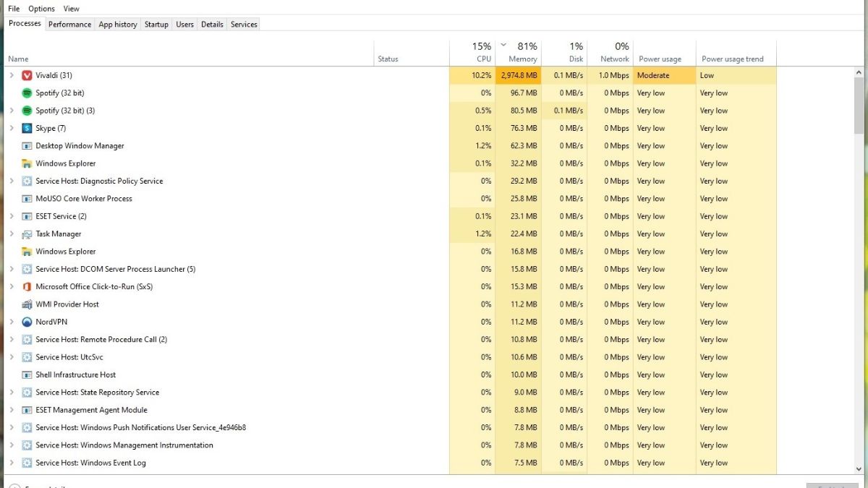This screenshot has height=488, width=868.
Task: Click the Shell Infrastructure Host icon
Action: pos(26,374)
